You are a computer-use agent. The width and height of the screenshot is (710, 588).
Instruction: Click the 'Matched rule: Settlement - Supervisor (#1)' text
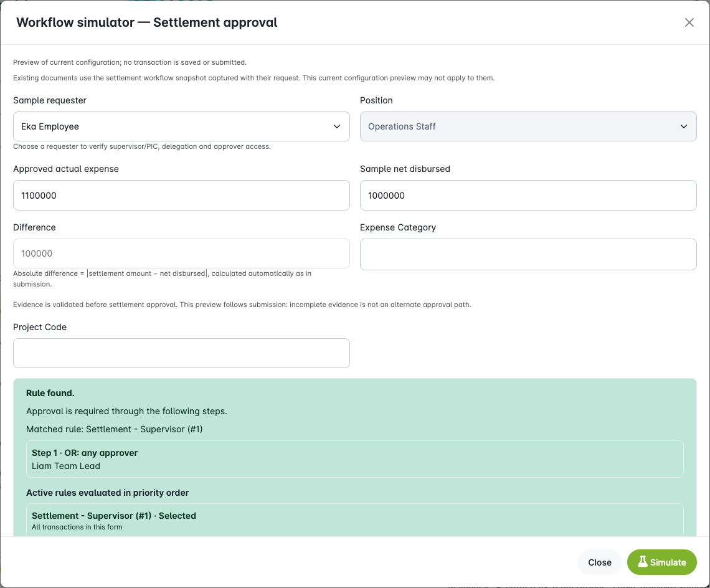(114, 429)
